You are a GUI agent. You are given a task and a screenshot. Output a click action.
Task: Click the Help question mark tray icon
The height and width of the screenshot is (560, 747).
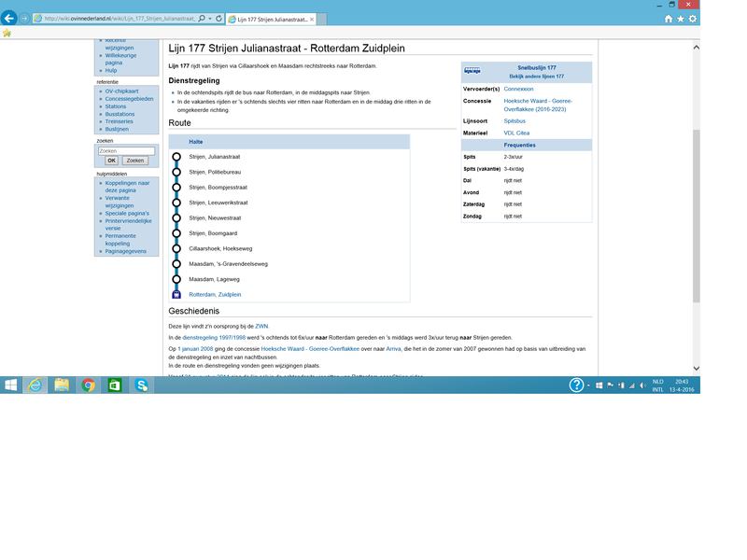pos(576,385)
